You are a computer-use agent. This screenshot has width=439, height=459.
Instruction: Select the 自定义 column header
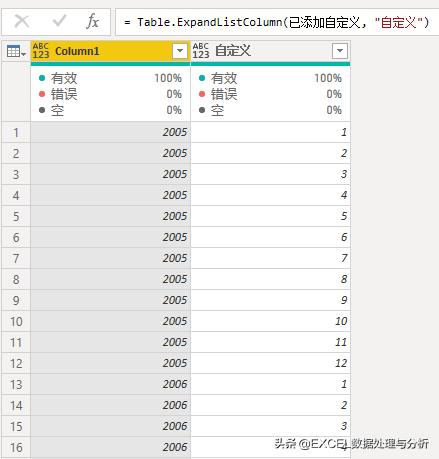click(x=270, y=51)
